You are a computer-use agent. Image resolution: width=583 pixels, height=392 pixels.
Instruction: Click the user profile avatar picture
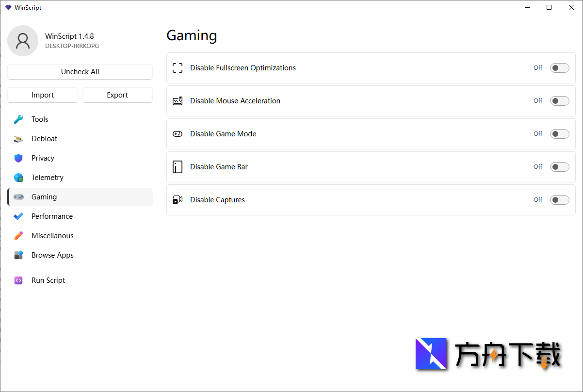coord(23,41)
